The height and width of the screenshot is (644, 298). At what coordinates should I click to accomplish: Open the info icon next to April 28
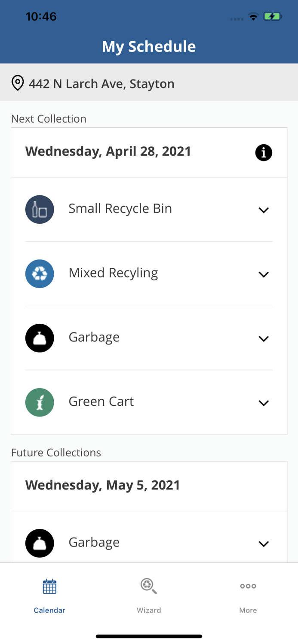point(264,152)
